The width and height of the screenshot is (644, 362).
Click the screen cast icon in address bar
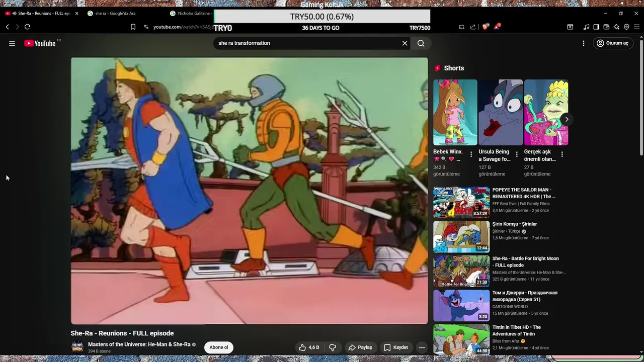461,27
